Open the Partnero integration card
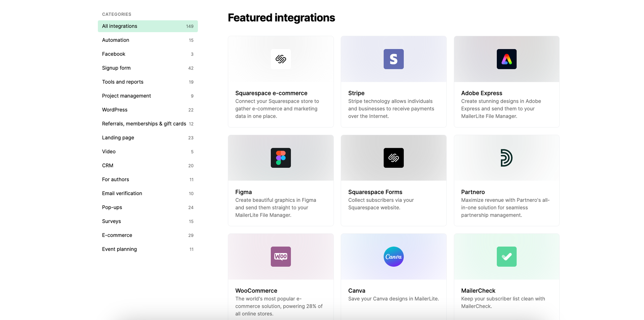Image resolution: width=644 pixels, height=320 pixels. click(x=507, y=180)
